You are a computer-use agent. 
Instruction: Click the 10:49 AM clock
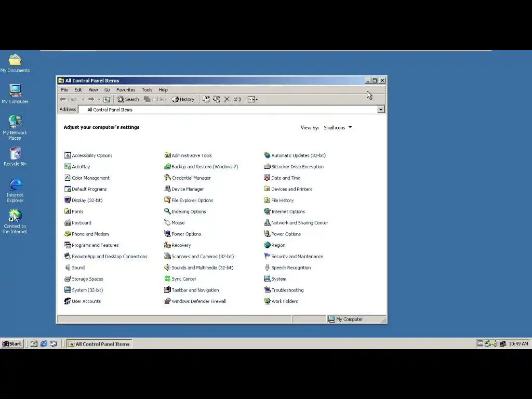click(518, 344)
